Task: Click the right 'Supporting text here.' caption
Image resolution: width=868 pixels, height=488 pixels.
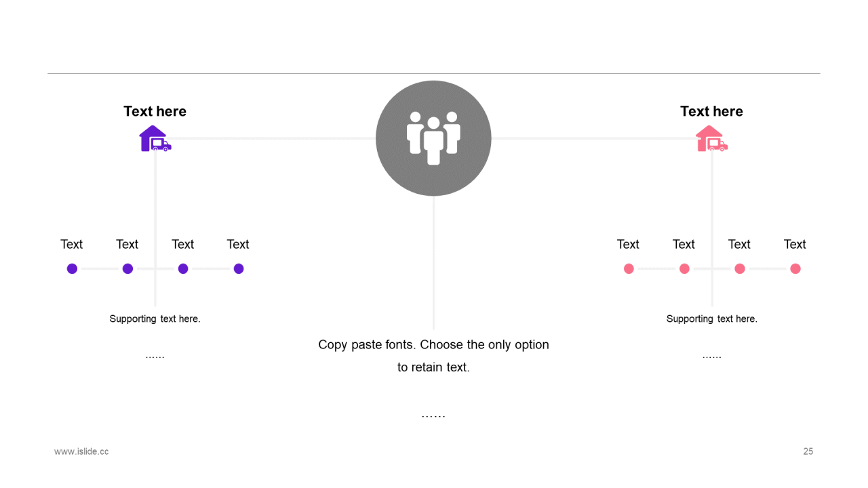Action: 711,319
